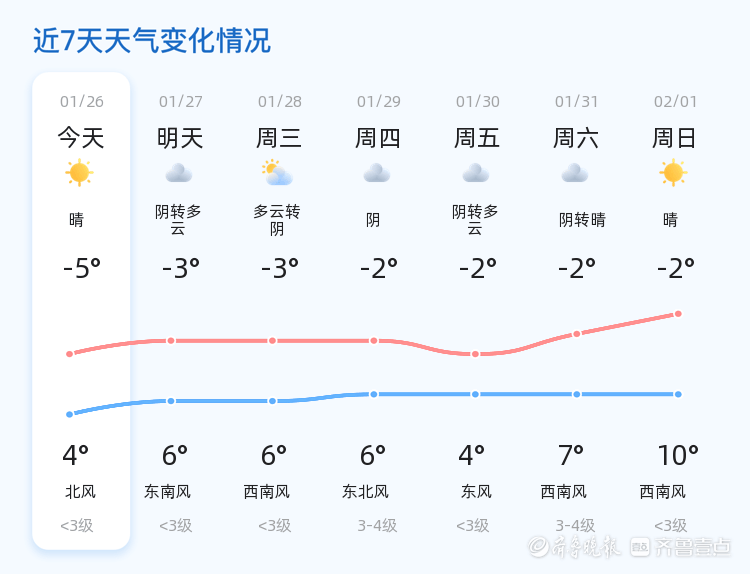
Task: Click the cloud icon for 周六
Action: pyautogui.click(x=575, y=173)
